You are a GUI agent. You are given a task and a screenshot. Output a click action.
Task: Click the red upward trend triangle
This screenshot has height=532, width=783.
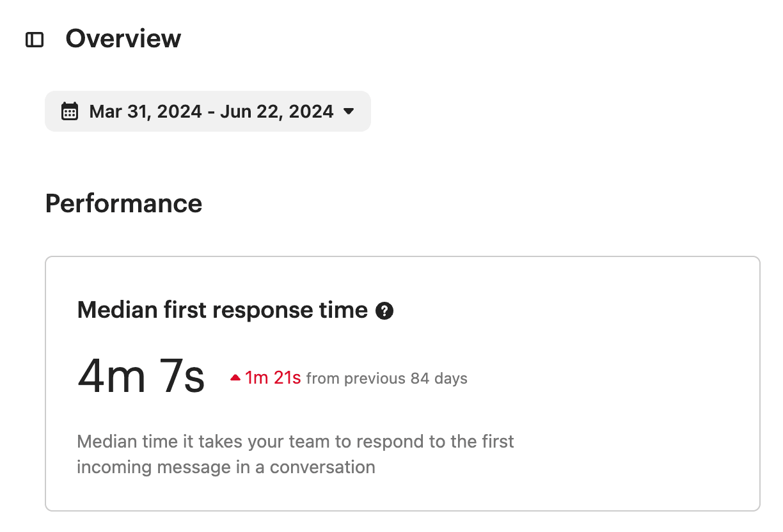[235, 379]
